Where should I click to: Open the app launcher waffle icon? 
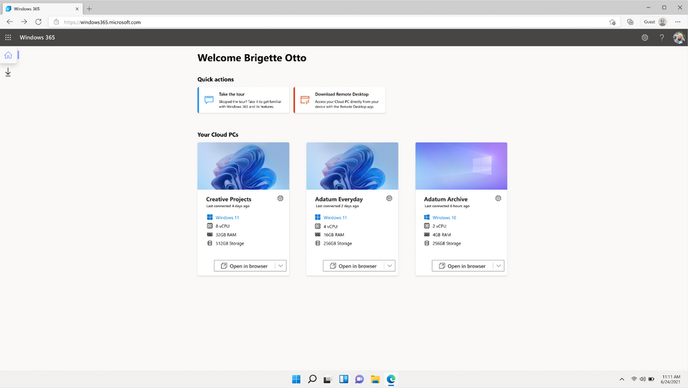click(8, 37)
